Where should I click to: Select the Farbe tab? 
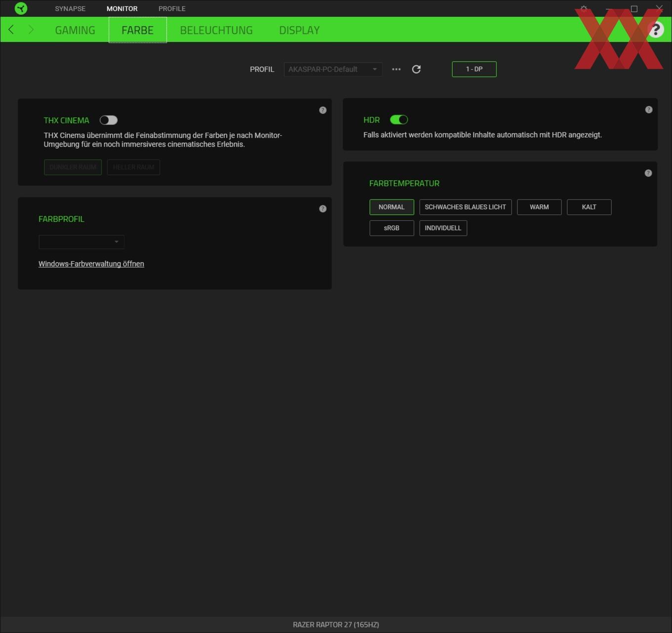(137, 30)
